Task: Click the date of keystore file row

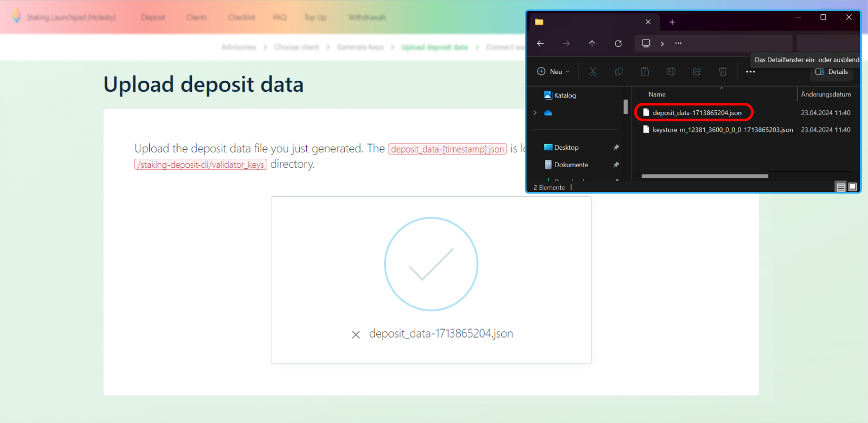Action: click(x=825, y=130)
